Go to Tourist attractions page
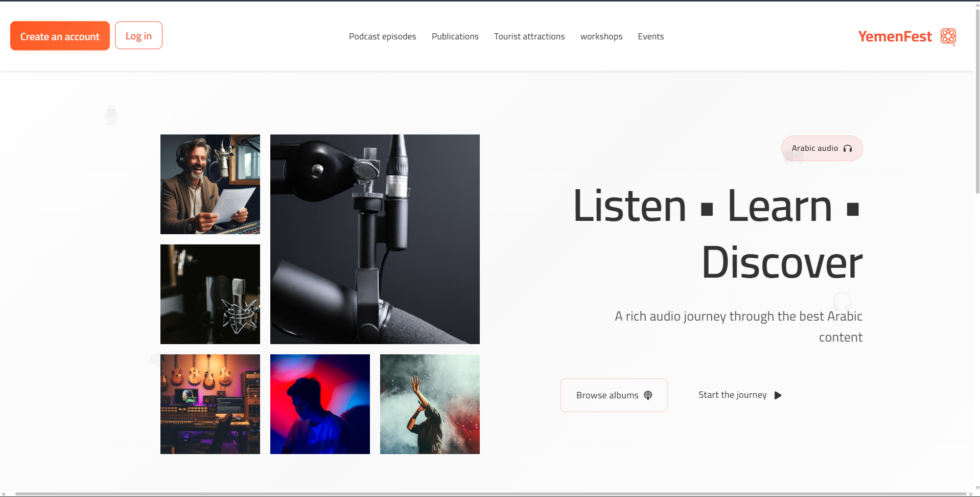Screen dimensions: 980x497 pos(529,36)
